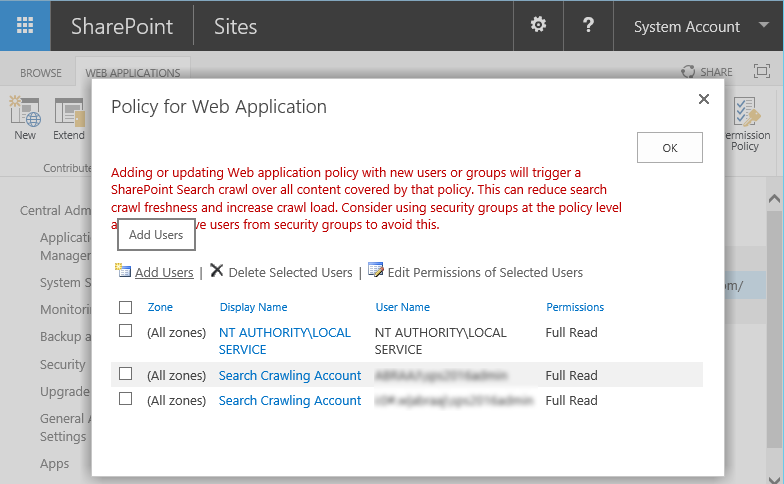Open the Sites link in top bar
The height and width of the screenshot is (484, 784).
[x=235, y=26]
